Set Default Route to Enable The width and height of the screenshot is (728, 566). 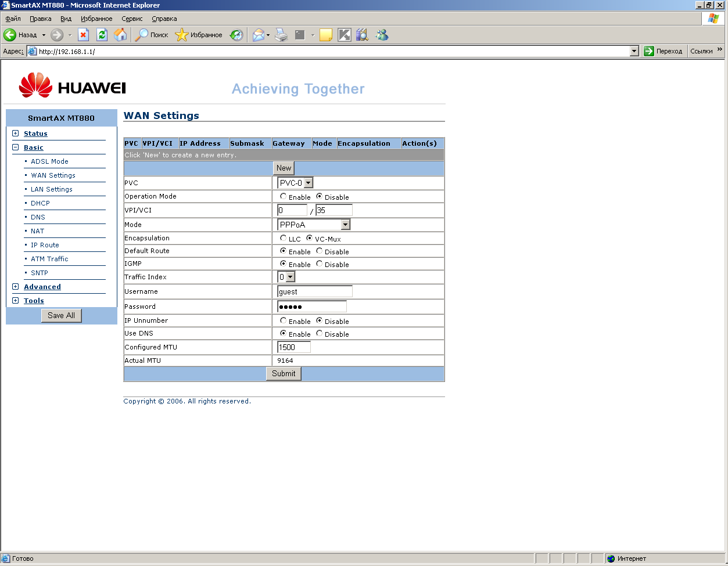click(283, 251)
